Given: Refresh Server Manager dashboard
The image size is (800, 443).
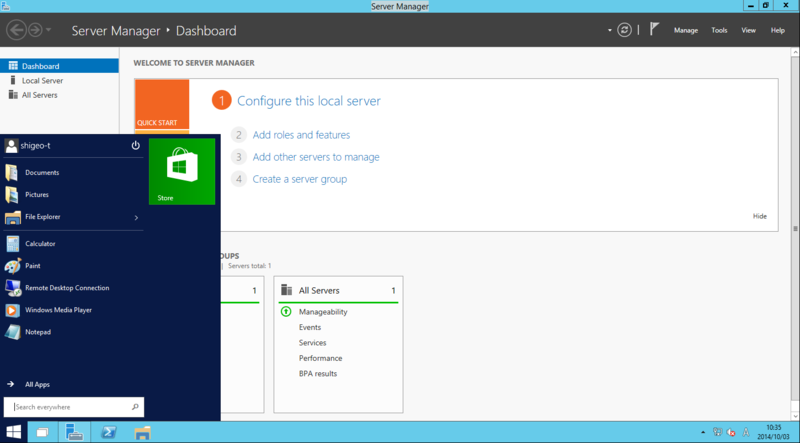Looking at the screenshot, I should tap(624, 30).
